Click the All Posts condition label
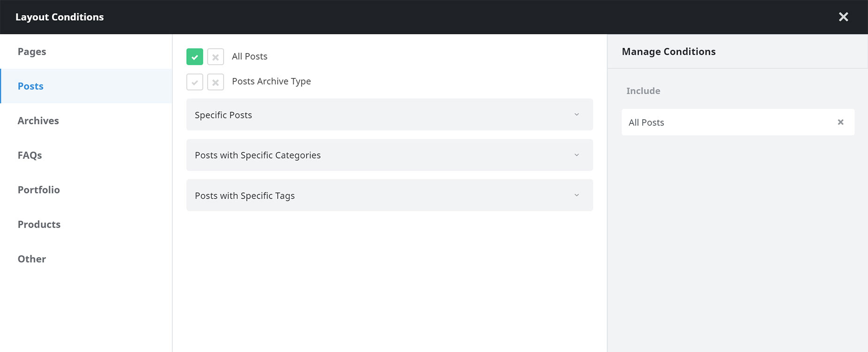868x352 pixels. pos(250,56)
